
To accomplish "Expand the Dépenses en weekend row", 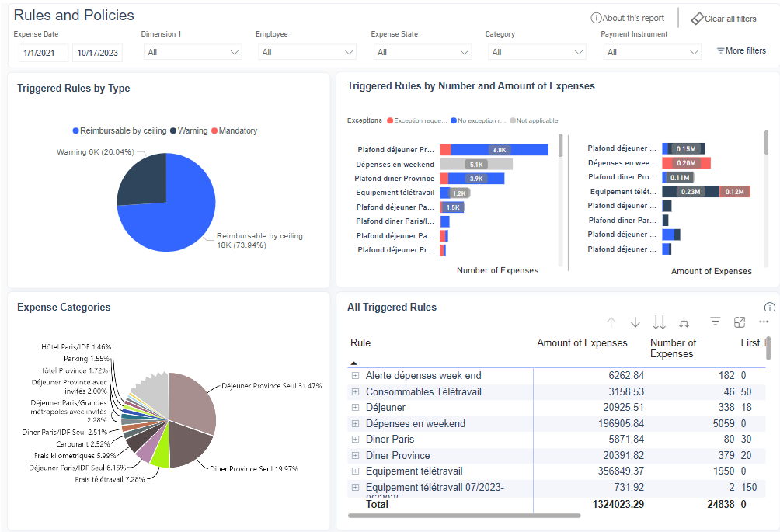I will click(356, 423).
